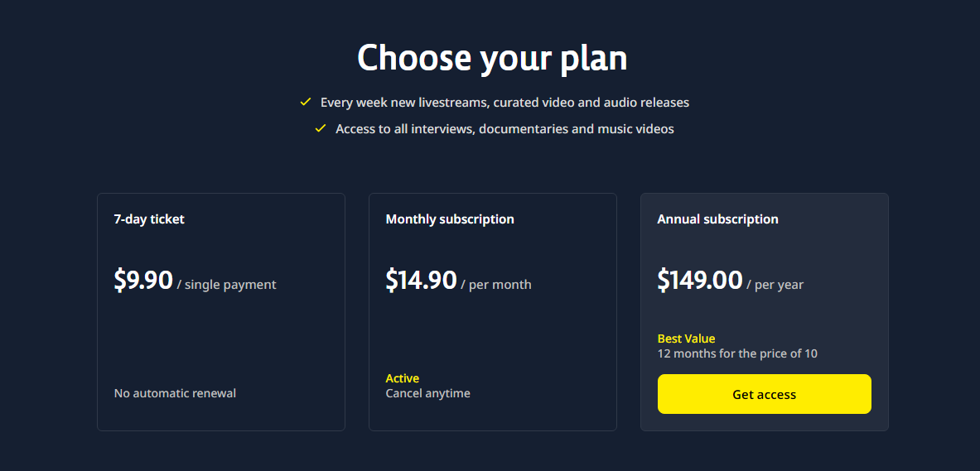The height and width of the screenshot is (471, 980).
Task: Click the yellow Active status label
Action: click(x=403, y=378)
